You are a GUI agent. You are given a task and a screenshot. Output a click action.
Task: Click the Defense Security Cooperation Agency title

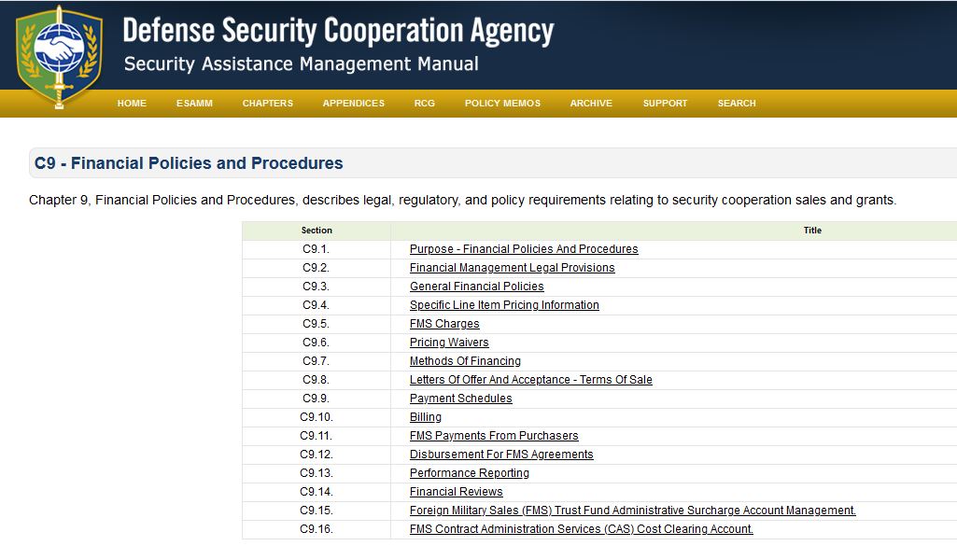(338, 31)
